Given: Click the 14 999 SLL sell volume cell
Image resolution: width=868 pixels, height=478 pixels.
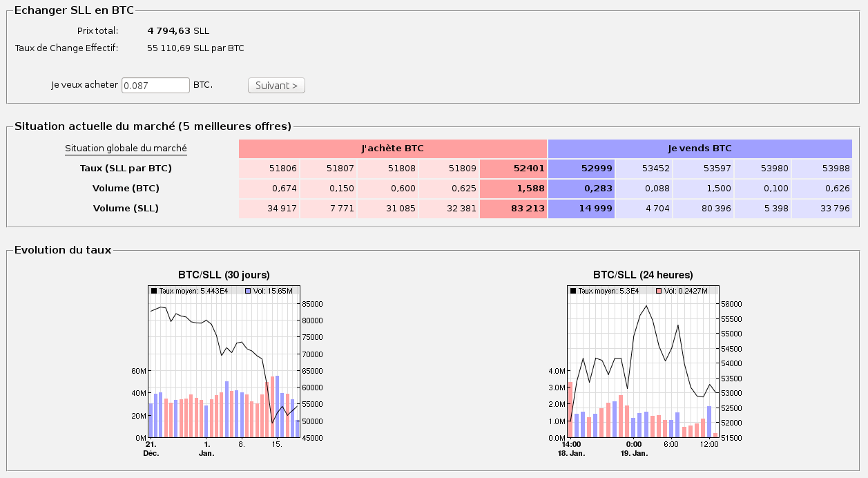Looking at the screenshot, I should coord(581,209).
